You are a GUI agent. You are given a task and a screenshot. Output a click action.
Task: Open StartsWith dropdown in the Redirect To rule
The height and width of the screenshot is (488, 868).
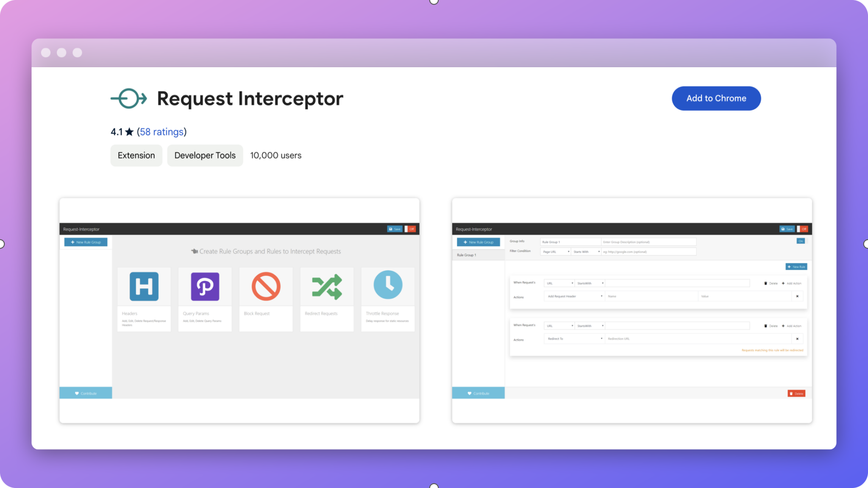tap(590, 326)
